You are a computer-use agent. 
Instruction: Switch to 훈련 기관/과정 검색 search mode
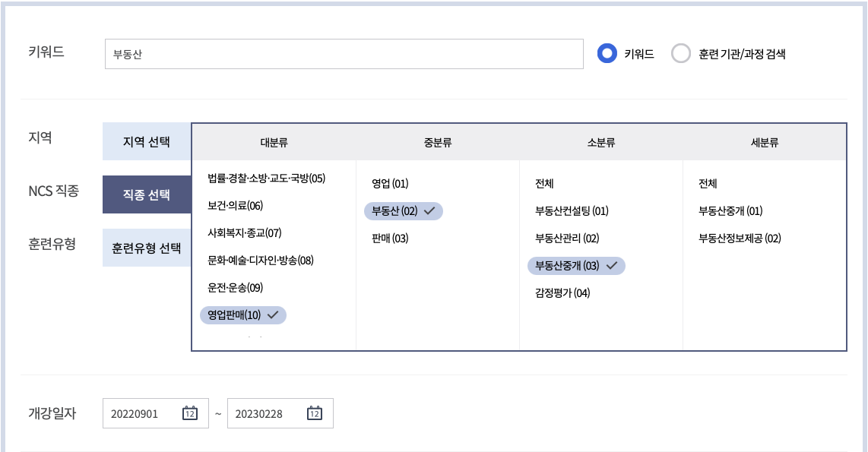682,53
